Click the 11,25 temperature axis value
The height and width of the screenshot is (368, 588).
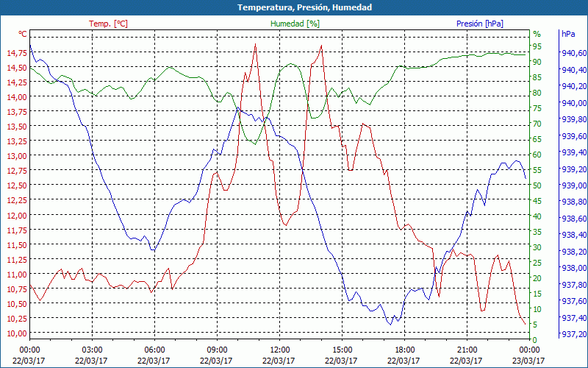coord(17,260)
